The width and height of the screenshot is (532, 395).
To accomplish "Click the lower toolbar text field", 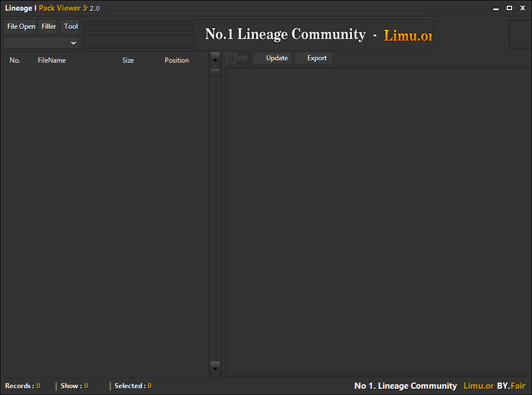I will click(138, 42).
